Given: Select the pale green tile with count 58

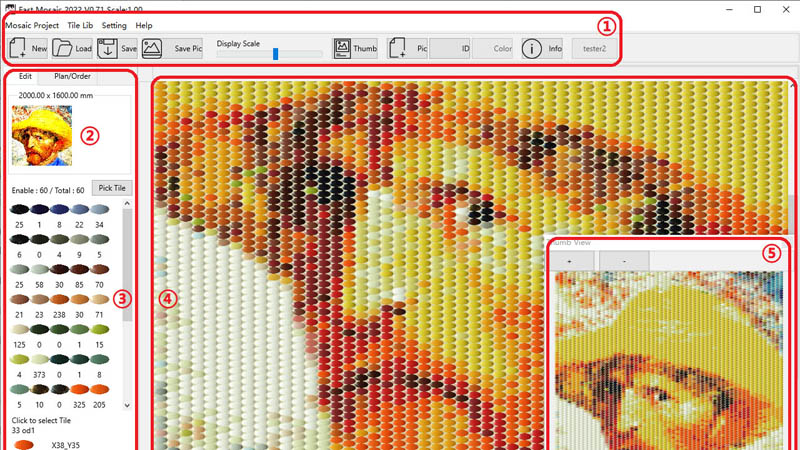Looking at the screenshot, I should coord(39,269).
